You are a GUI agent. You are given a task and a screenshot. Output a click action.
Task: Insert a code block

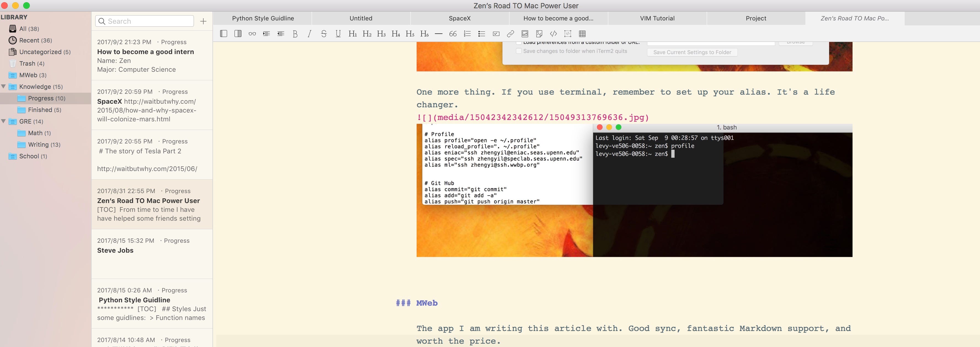click(x=568, y=34)
